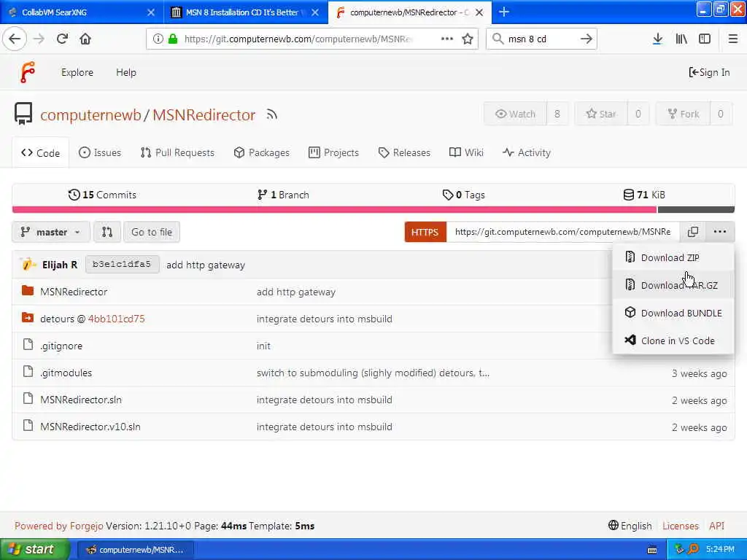Copy the clone URL with copy icon

693,232
